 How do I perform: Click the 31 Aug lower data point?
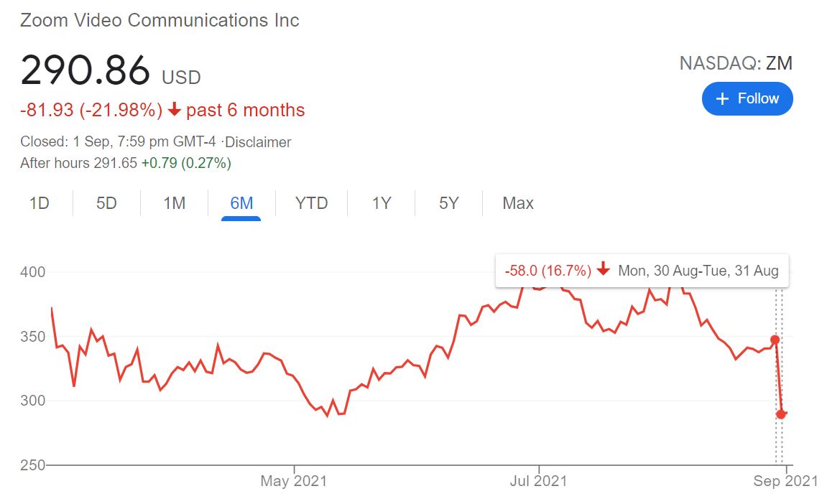pyautogui.click(x=781, y=414)
